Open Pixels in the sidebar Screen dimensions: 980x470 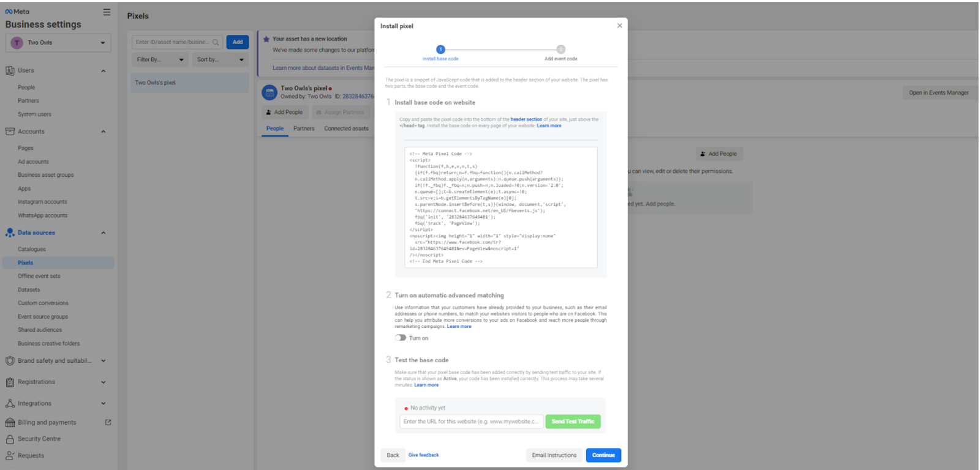click(58, 263)
